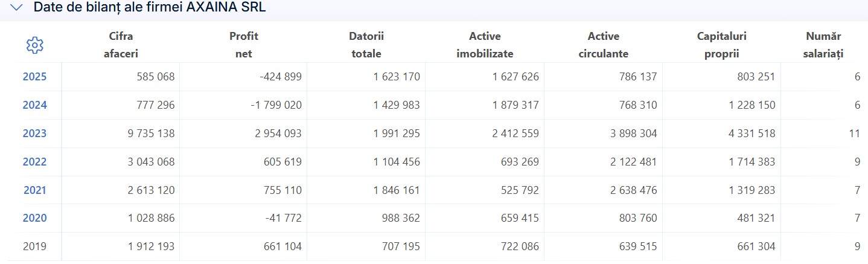Open the table settings gear icon
Viewport: 868px width, 264px height.
35,45
